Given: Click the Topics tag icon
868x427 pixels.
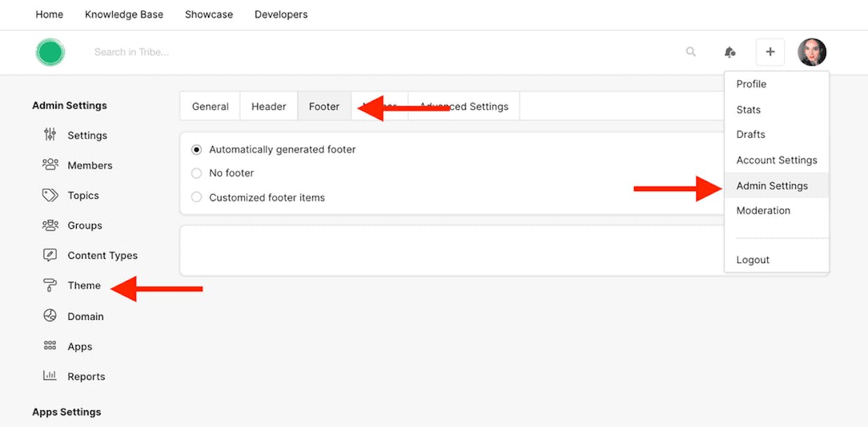Looking at the screenshot, I should coord(50,195).
